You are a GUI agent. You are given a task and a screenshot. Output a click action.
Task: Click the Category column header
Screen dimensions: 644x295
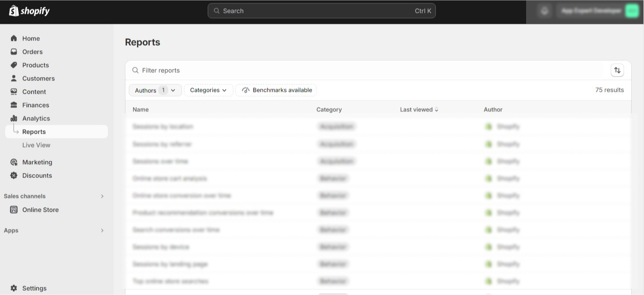click(x=329, y=109)
